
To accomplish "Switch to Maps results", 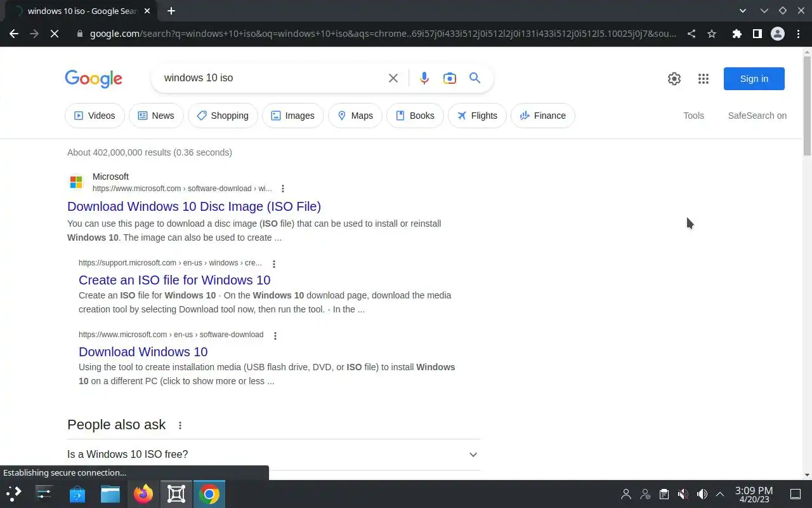I will click(355, 116).
